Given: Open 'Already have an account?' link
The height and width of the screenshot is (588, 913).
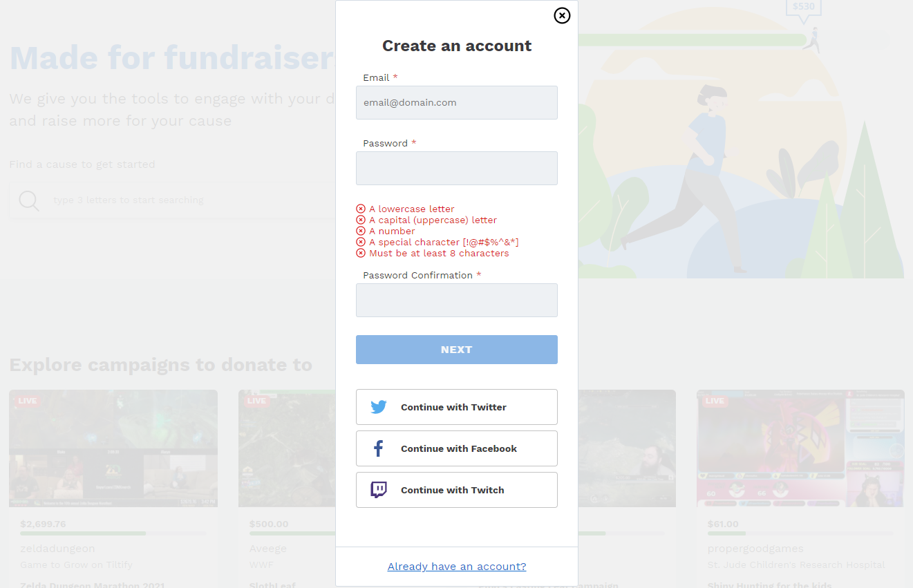Looking at the screenshot, I should [x=457, y=567].
